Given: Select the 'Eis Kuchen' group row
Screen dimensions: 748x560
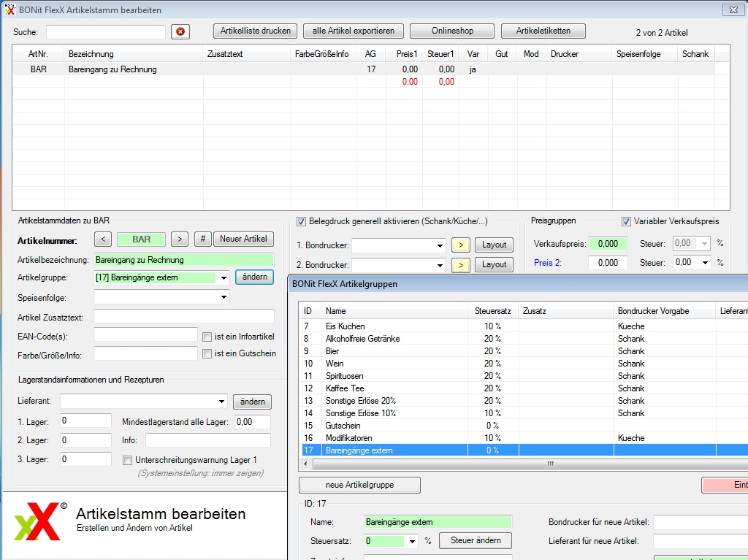Looking at the screenshot, I should [523, 326].
